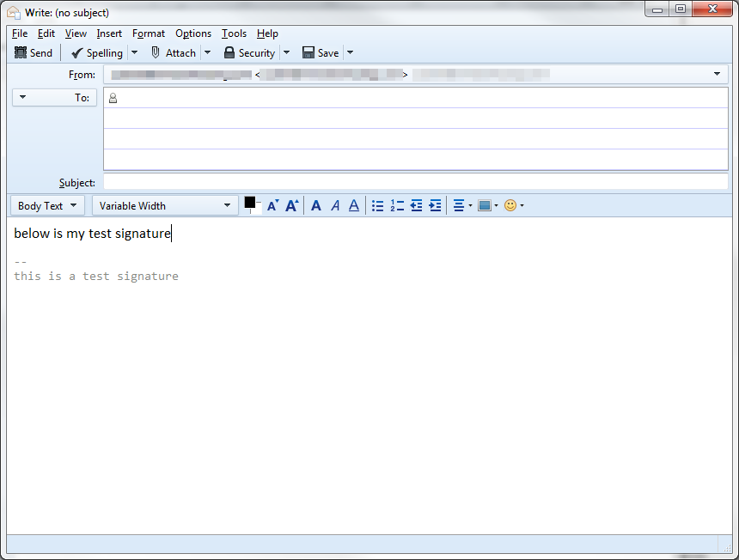Image resolution: width=739 pixels, height=560 pixels.
Task: Open the Variable Width font dropdown
Action: (165, 206)
